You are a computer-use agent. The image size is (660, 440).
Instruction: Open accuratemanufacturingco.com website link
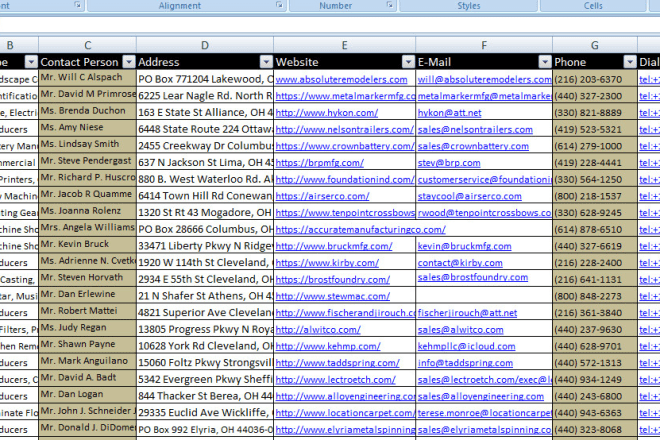click(x=360, y=229)
